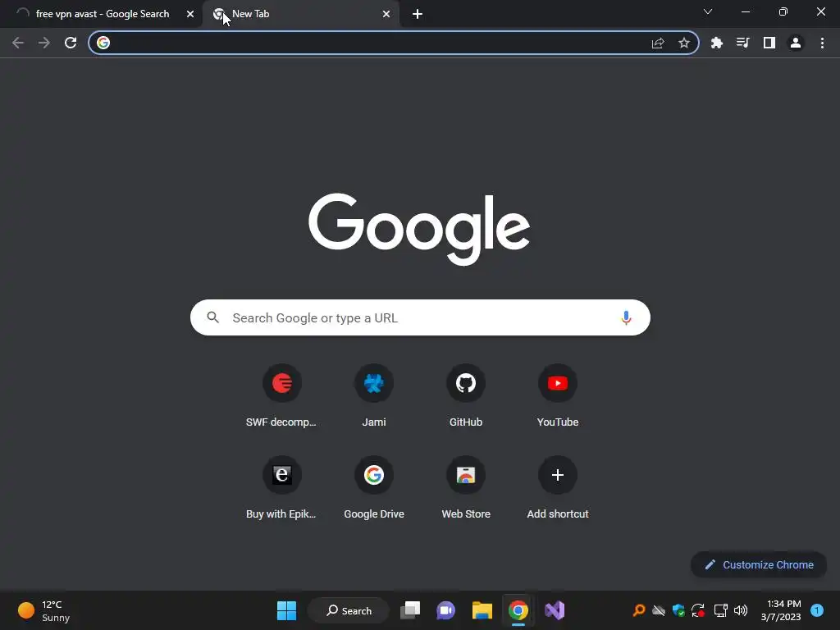Click the update refresh tray icon
This screenshot has height=630, width=840.
coord(698,610)
